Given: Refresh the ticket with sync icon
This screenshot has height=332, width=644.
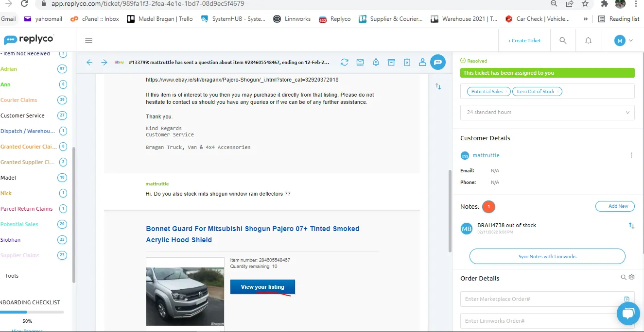Looking at the screenshot, I should click(345, 62).
